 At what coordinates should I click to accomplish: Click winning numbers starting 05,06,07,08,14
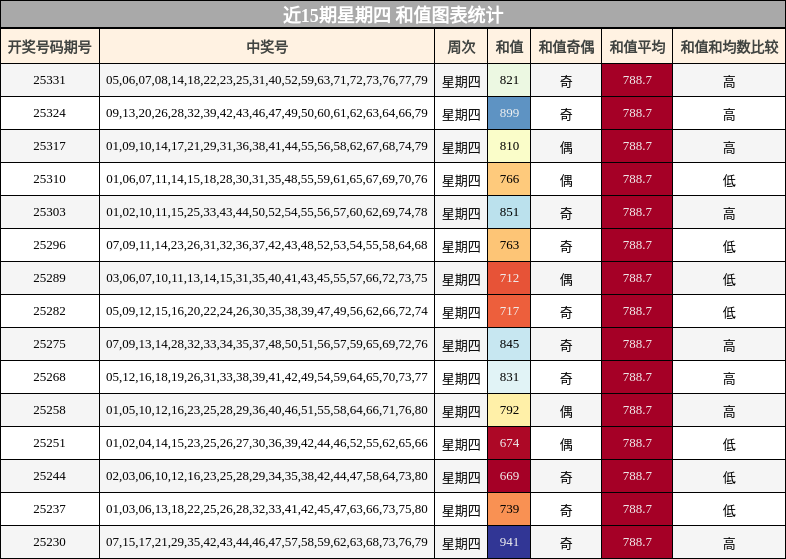pyautogui.click(x=267, y=80)
